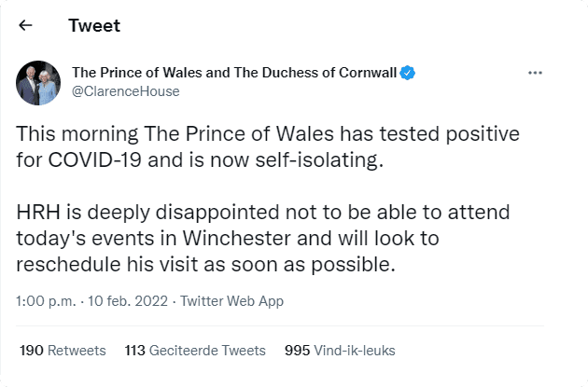
Task: Open the three-dot more options menu
Action: (x=535, y=73)
